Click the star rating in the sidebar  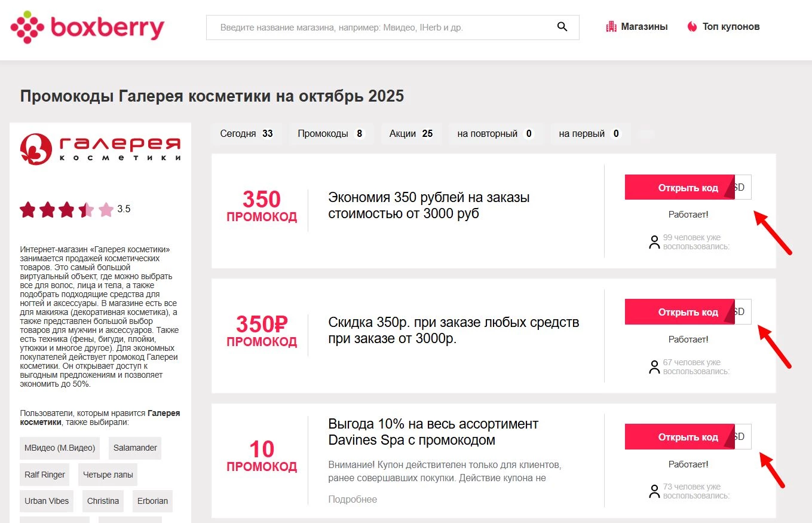[x=66, y=210]
